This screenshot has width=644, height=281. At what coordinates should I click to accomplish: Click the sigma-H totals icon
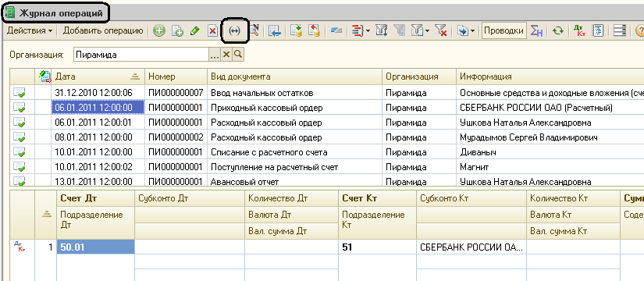(535, 31)
